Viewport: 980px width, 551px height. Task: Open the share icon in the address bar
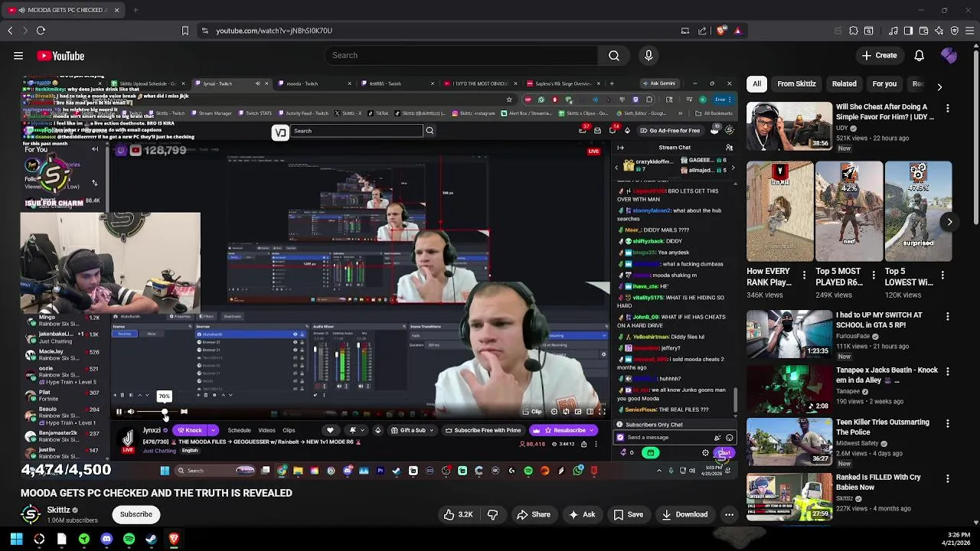pyautogui.click(x=702, y=31)
